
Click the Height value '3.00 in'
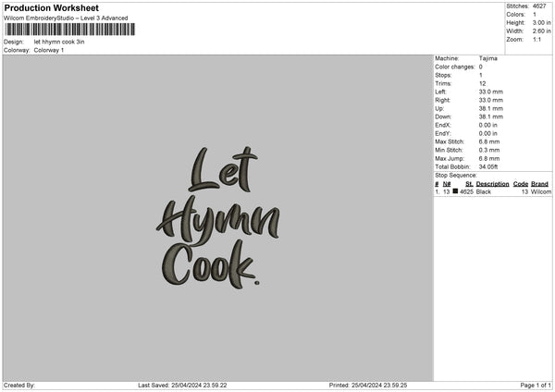(541, 22)
